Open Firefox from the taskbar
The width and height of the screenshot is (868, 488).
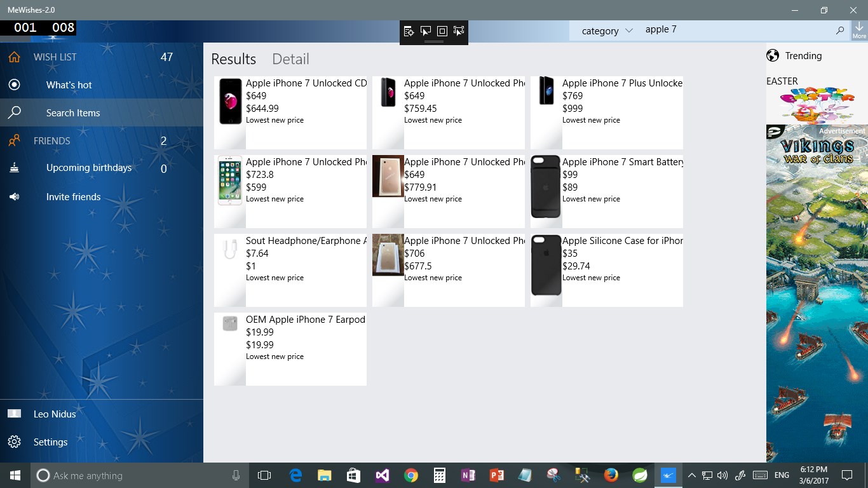[611, 475]
